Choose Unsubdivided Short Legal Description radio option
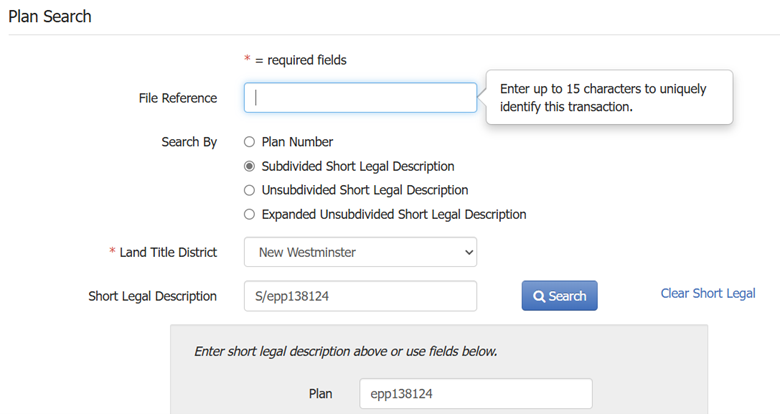Screen dimensions: 780x414 tap(249, 190)
